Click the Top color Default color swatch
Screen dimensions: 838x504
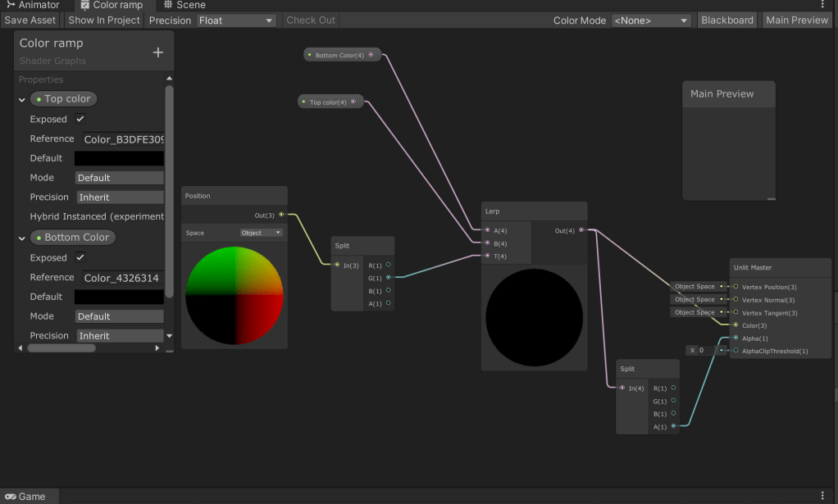pyautogui.click(x=120, y=158)
